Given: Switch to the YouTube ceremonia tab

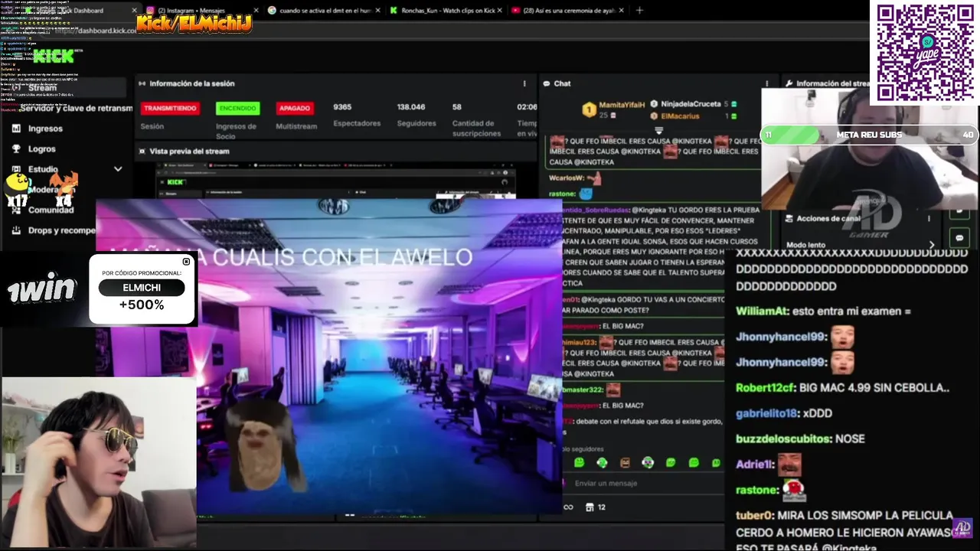Looking at the screenshot, I should pyautogui.click(x=567, y=11).
